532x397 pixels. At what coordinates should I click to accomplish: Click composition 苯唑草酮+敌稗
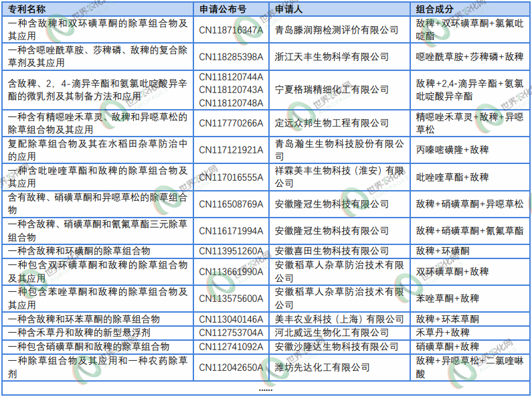point(448,299)
